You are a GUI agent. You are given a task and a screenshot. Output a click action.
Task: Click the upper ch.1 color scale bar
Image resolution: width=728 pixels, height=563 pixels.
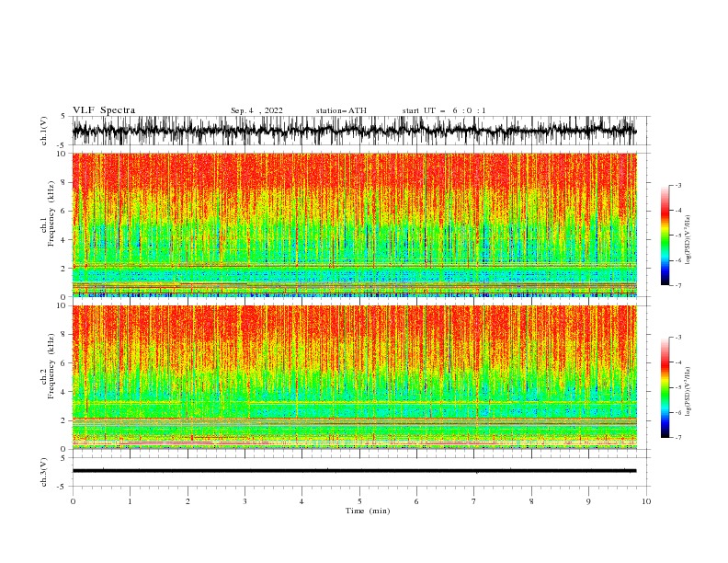pyautogui.click(x=665, y=236)
